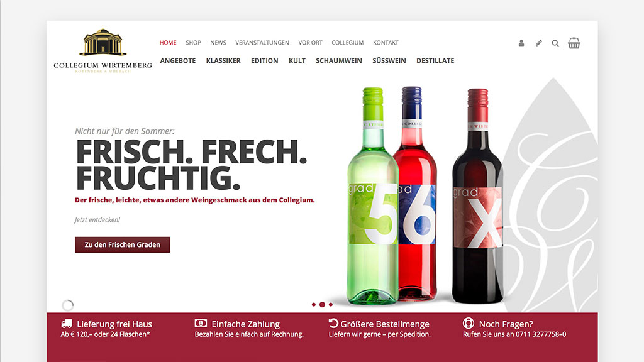Open the SCHAUMWEIN category

(339, 61)
